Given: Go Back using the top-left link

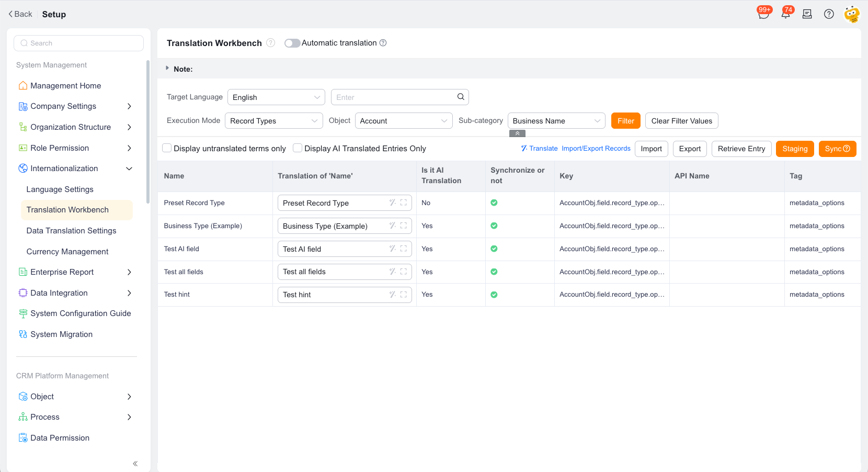Looking at the screenshot, I should (20, 14).
